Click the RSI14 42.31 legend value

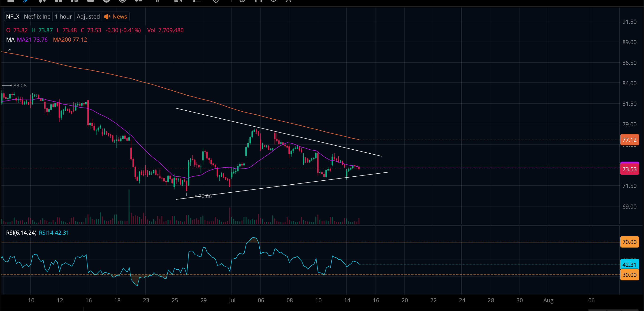click(x=54, y=233)
